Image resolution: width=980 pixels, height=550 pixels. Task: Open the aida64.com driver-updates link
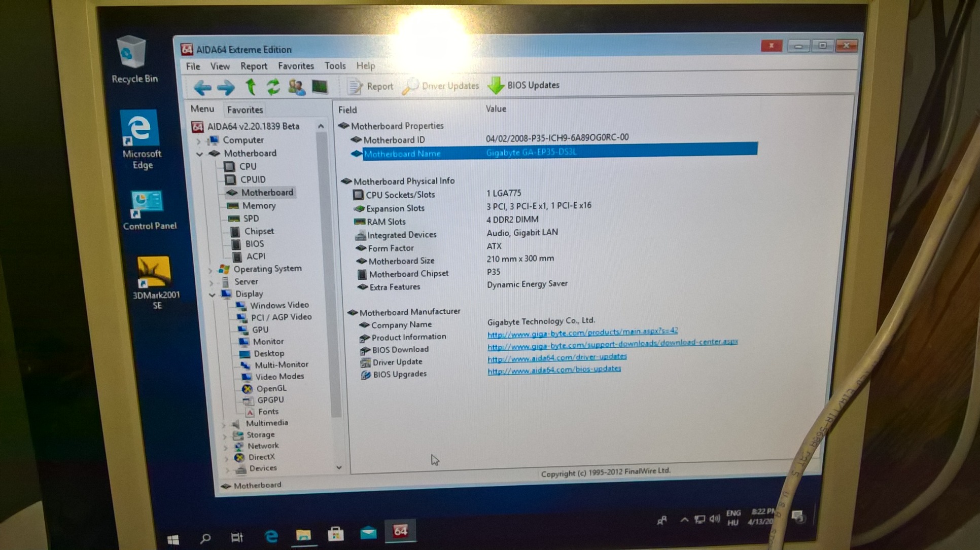(556, 357)
